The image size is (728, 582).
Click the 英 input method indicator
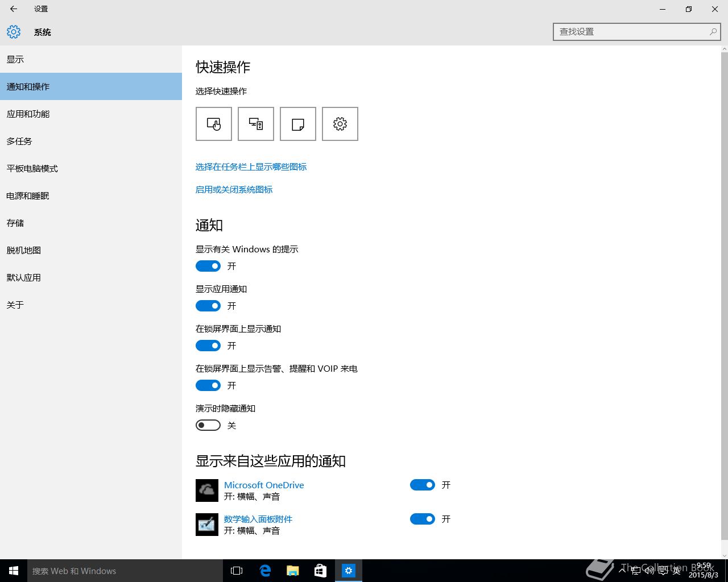[677, 571]
